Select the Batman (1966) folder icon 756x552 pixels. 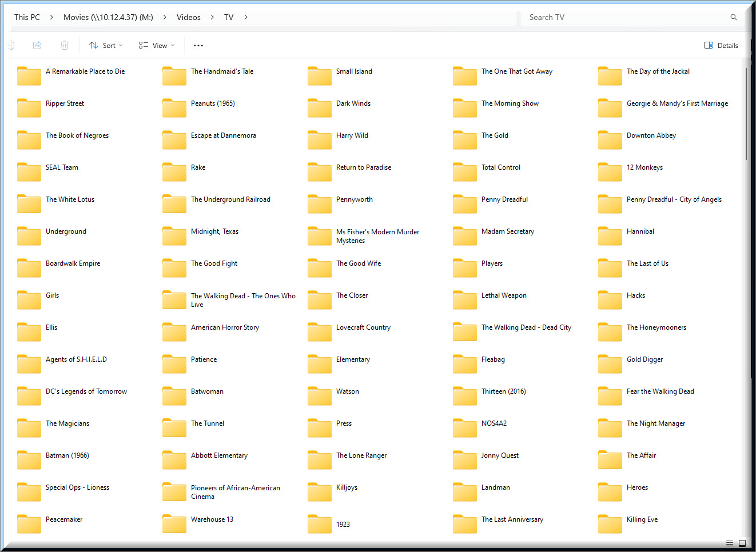(x=29, y=459)
